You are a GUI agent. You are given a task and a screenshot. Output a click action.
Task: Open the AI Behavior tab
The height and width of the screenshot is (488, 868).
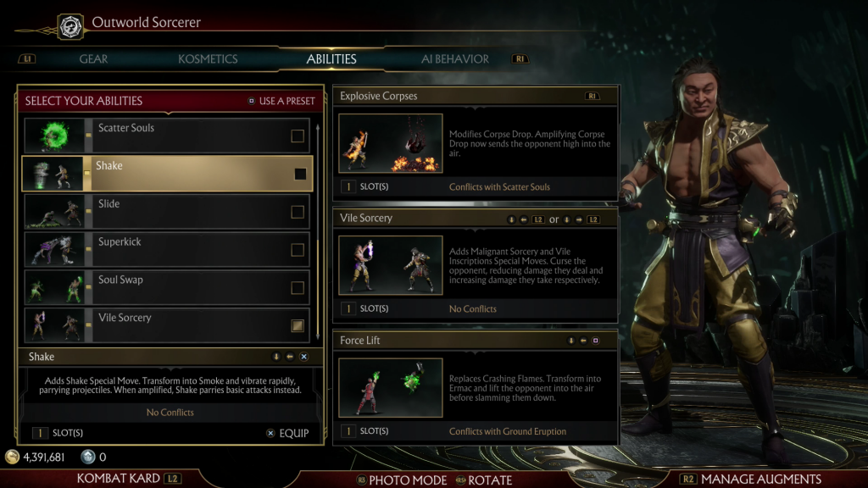(x=455, y=58)
